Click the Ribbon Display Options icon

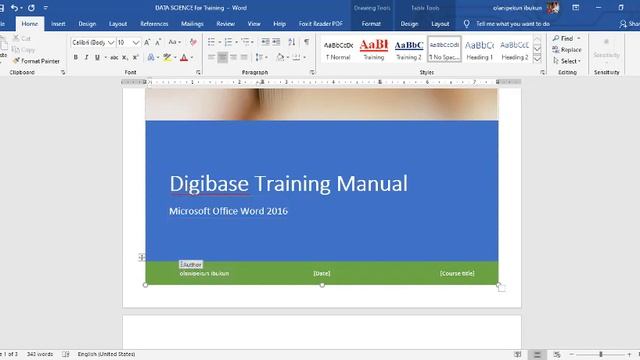[x=576, y=8]
